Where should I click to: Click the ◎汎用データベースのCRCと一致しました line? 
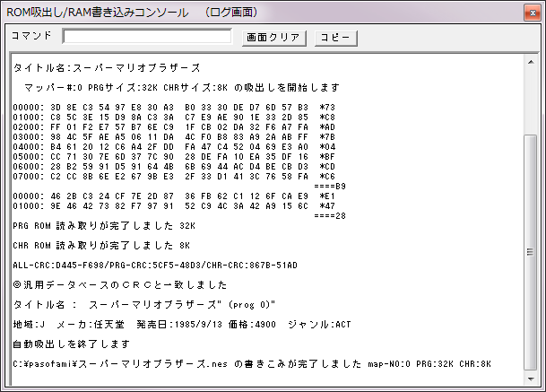[120, 285]
